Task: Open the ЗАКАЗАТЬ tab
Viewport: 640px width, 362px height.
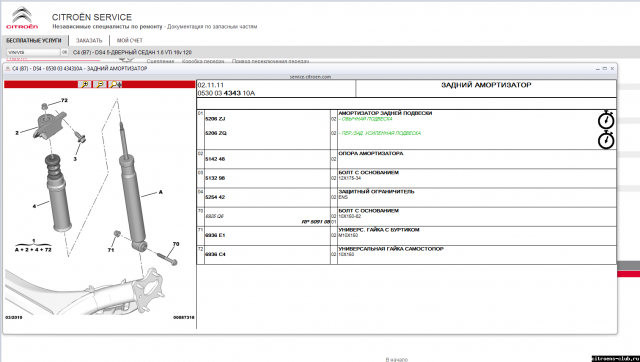Action: point(89,40)
